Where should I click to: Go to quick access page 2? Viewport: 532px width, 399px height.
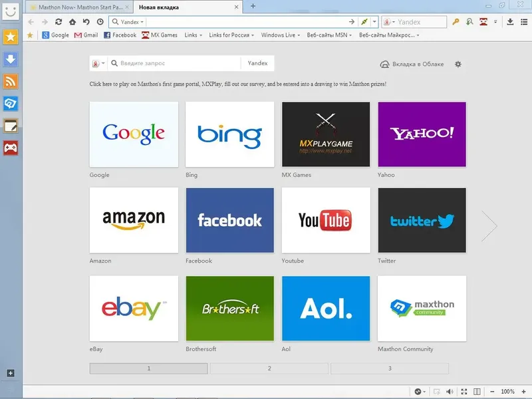[x=269, y=368]
